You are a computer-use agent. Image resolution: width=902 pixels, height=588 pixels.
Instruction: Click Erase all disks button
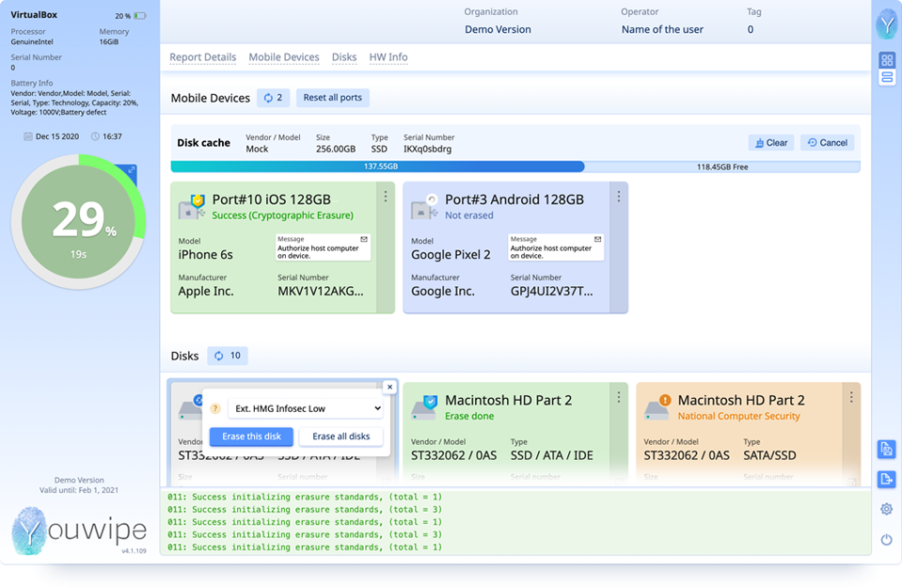pyautogui.click(x=341, y=437)
